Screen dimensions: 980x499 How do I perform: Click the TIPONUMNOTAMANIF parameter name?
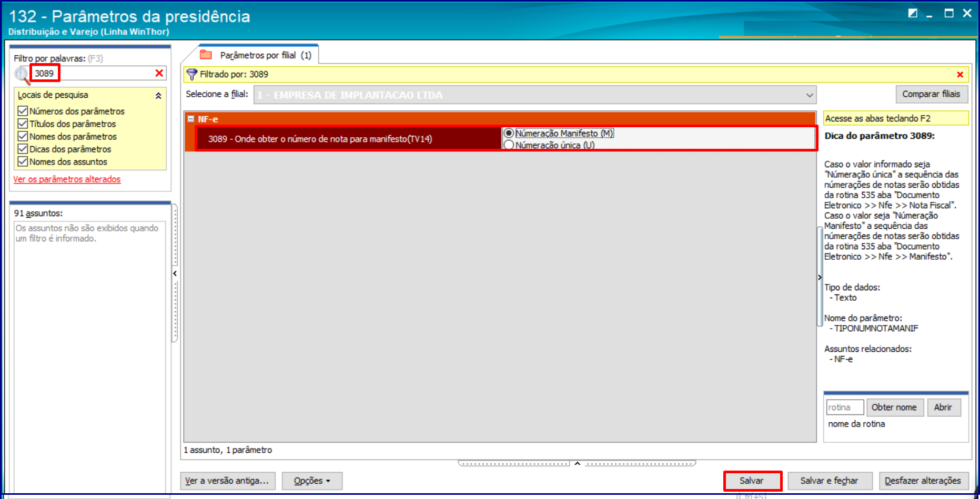click(876, 329)
